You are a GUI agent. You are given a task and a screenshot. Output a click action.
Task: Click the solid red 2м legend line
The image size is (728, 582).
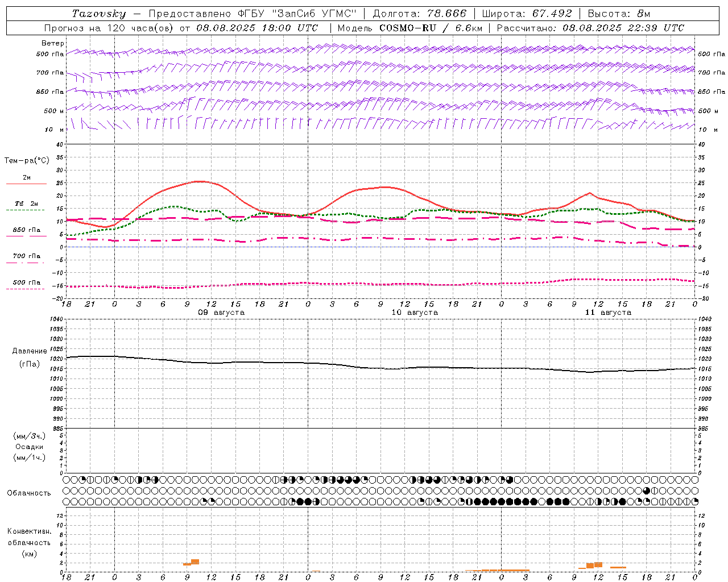pos(26,184)
